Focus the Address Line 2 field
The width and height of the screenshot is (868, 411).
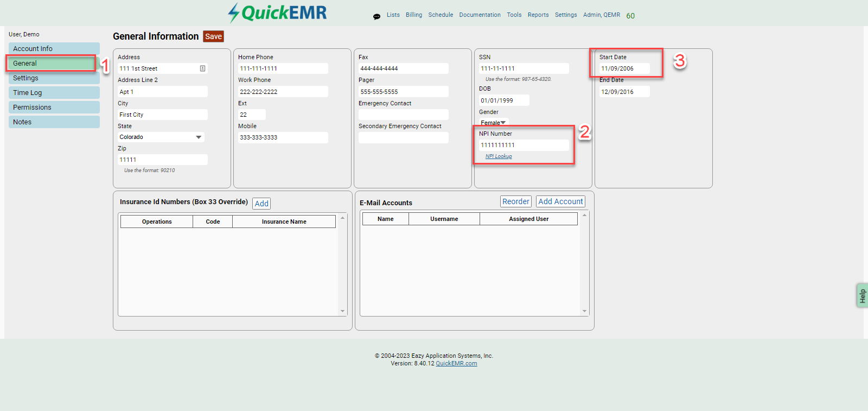tap(163, 92)
